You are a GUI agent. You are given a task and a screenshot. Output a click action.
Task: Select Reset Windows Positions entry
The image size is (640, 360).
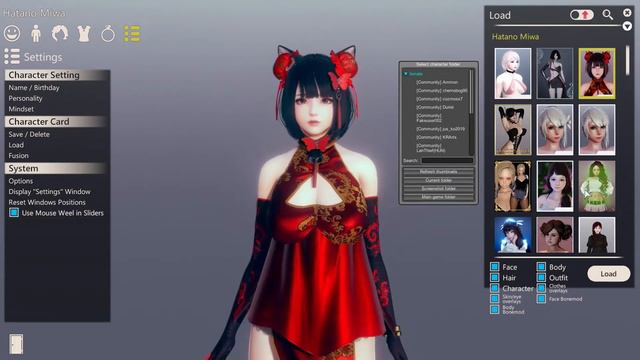pos(47,202)
